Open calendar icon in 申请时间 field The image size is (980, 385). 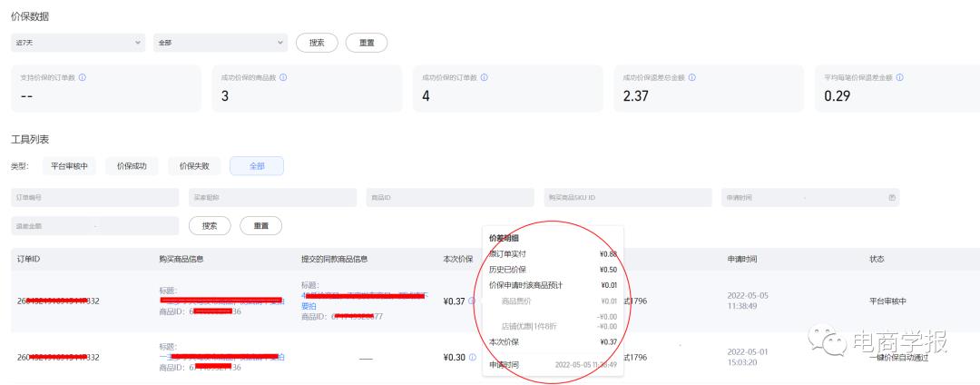pyautogui.click(x=891, y=198)
